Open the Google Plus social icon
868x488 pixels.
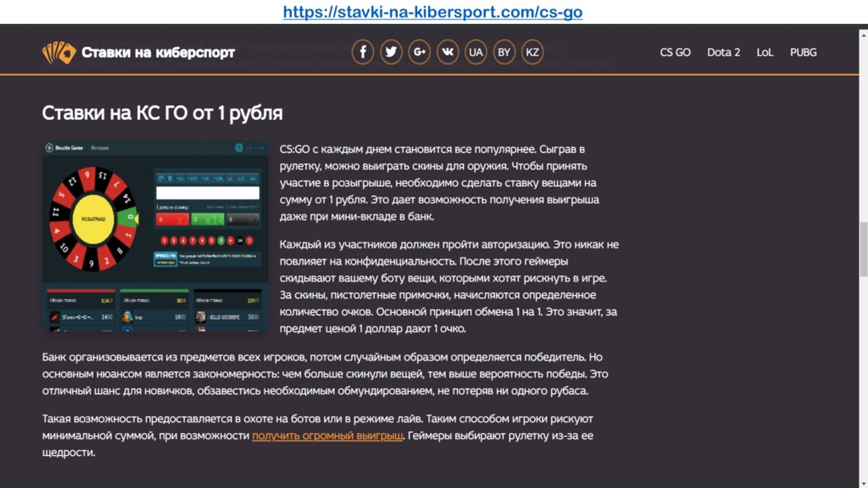[x=419, y=52]
